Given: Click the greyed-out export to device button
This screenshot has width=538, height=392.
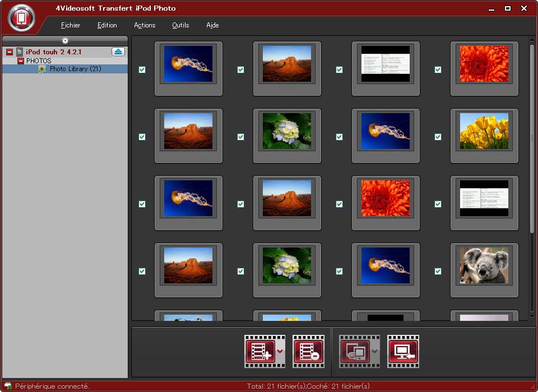Looking at the screenshot, I should click(354, 351).
